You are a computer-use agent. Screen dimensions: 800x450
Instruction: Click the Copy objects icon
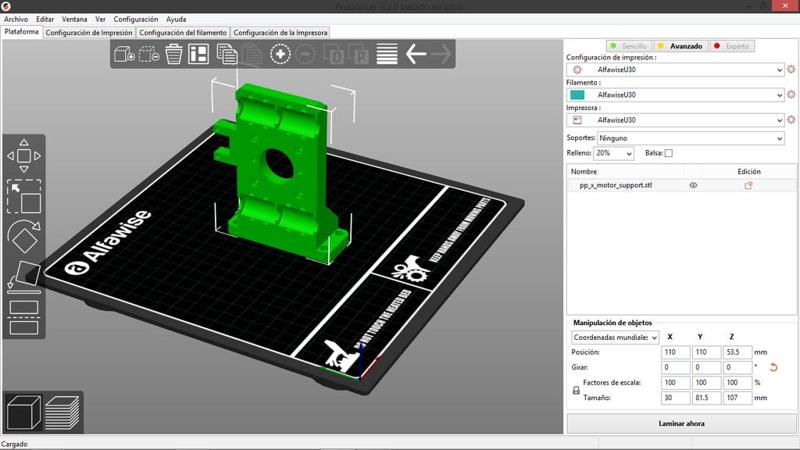[227, 54]
